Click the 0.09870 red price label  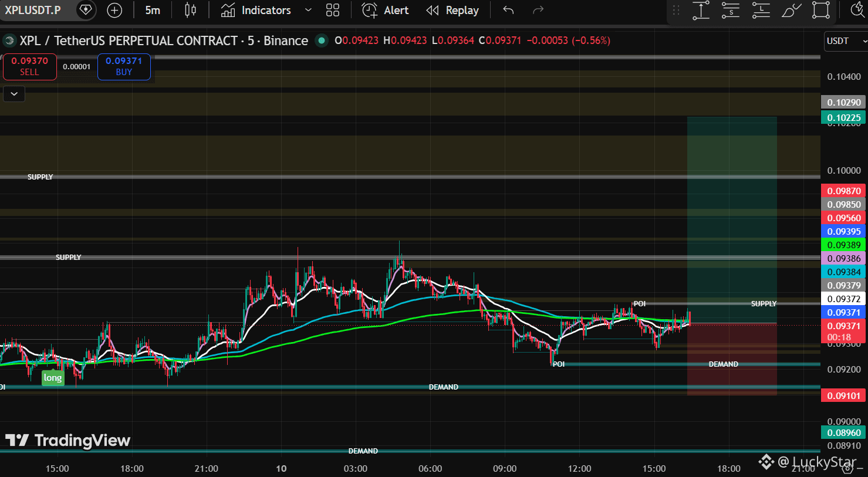click(844, 191)
